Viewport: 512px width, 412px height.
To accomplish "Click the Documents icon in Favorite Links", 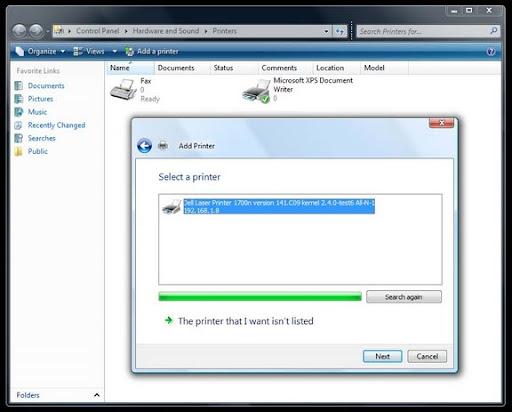I will pos(19,86).
